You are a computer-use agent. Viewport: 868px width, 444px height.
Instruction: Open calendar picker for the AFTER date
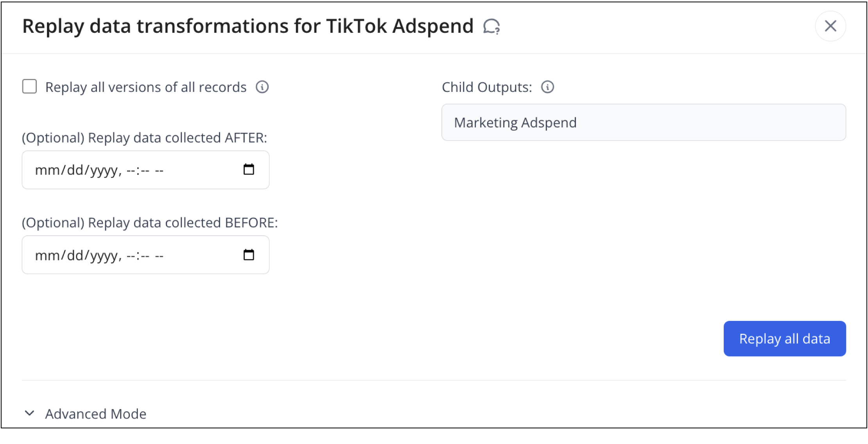pyautogui.click(x=249, y=170)
